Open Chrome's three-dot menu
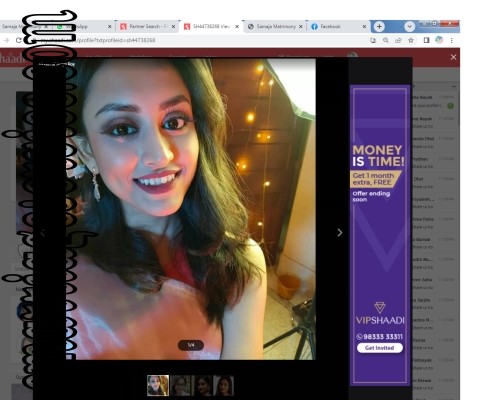This screenshot has height=400, width=500. coord(452,40)
